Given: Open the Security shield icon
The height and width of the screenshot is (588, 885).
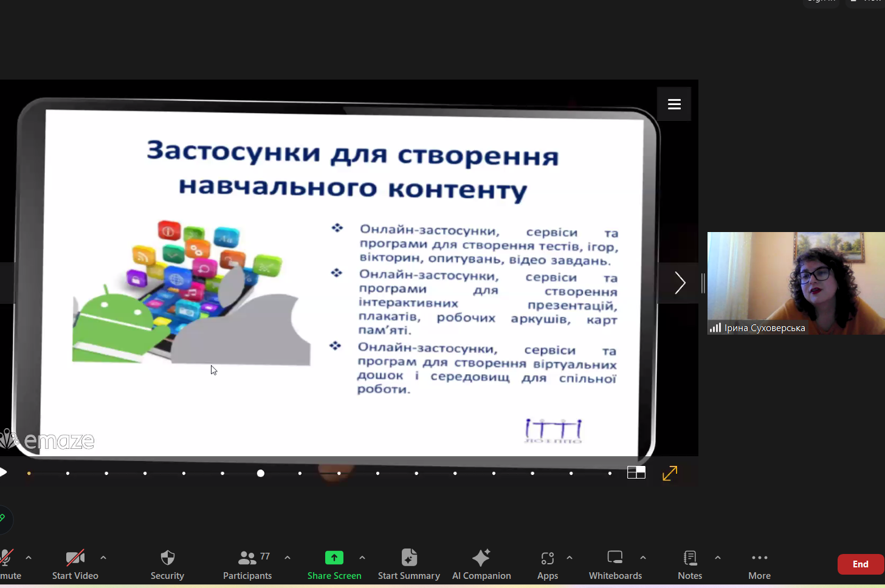Looking at the screenshot, I should (x=167, y=558).
